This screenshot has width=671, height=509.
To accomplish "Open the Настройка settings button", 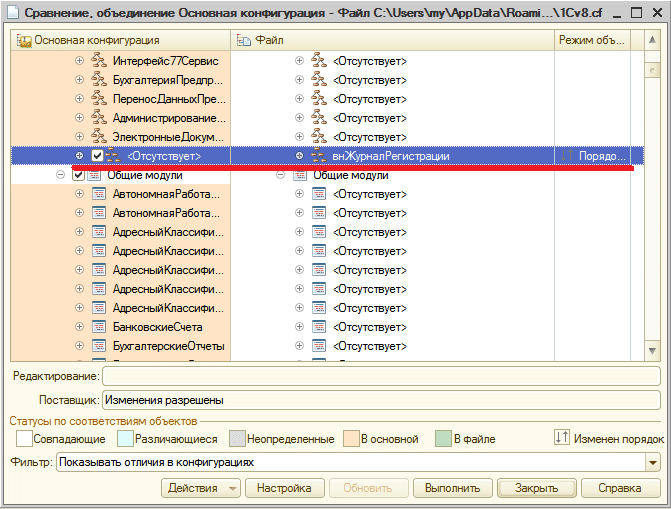I will point(285,488).
